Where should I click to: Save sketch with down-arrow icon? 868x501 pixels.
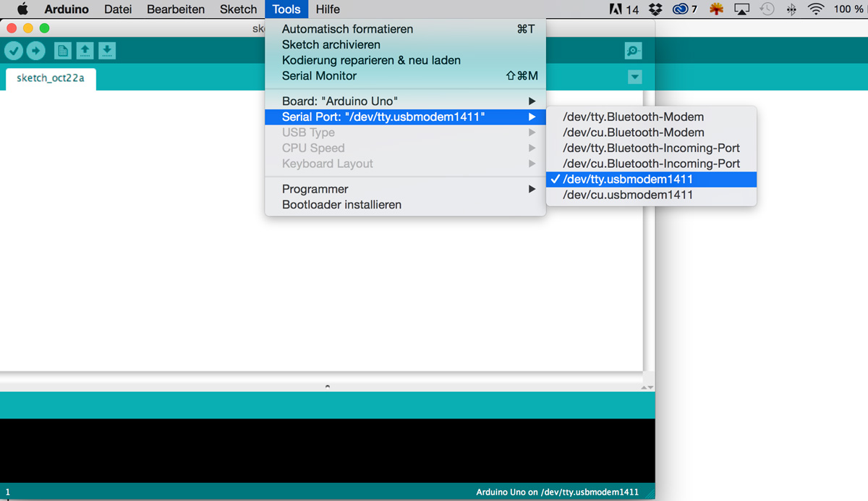(x=106, y=51)
